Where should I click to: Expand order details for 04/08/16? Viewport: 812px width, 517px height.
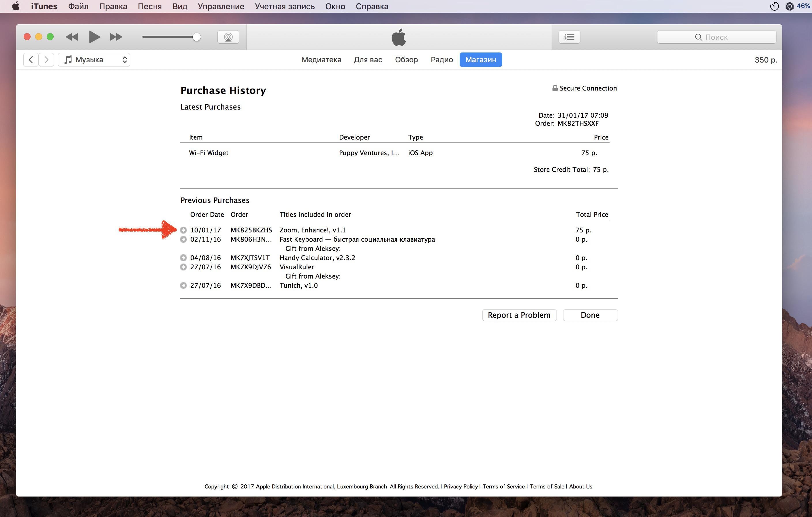tap(183, 258)
